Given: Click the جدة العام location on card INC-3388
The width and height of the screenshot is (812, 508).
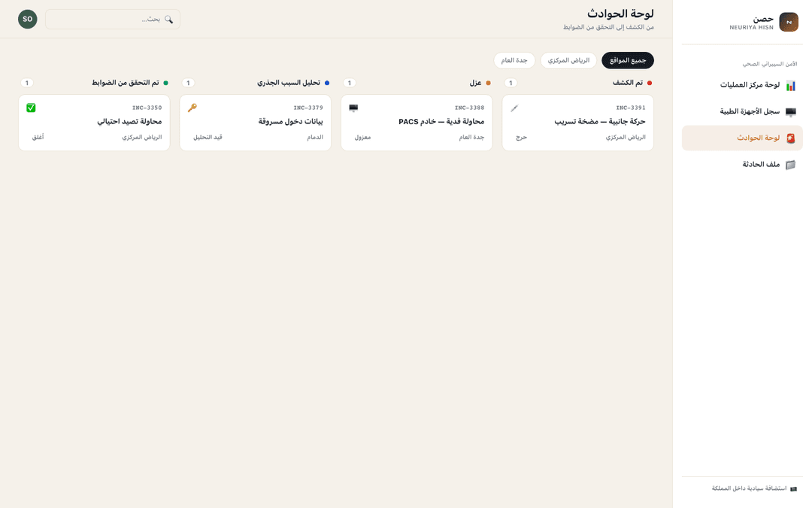Looking at the screenshot, I should point(471,138).
